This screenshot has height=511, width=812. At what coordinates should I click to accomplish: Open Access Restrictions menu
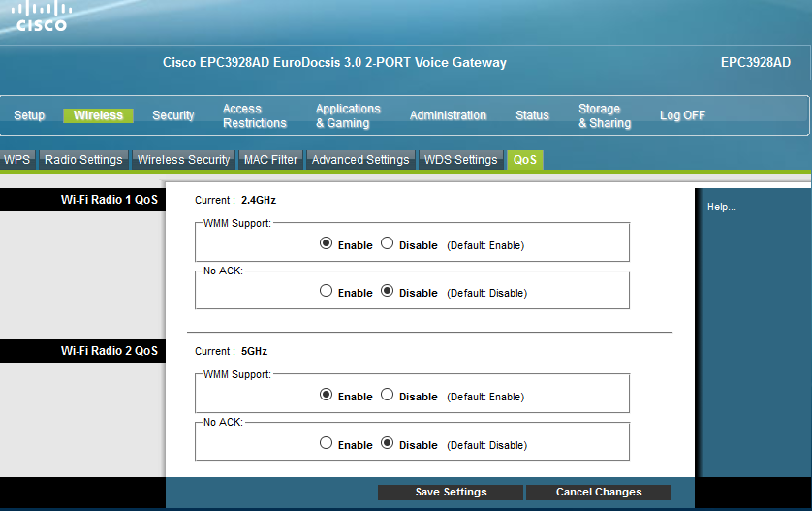click(254, 115)
